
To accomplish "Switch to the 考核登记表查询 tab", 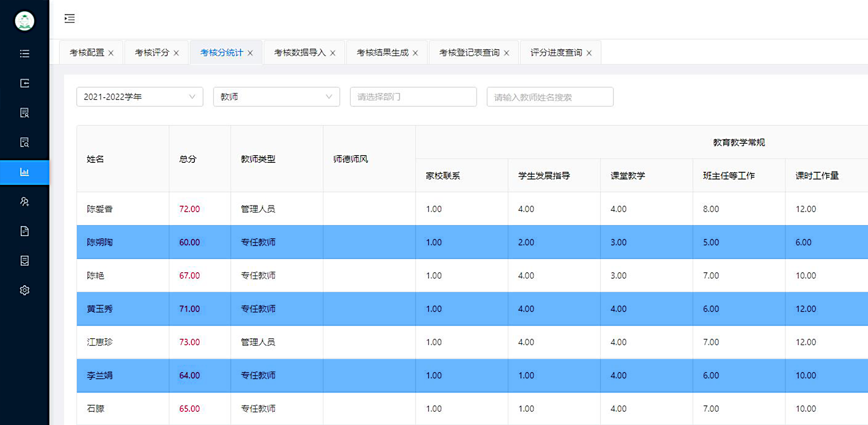I will pyautogui.click(x=469, y=52).
